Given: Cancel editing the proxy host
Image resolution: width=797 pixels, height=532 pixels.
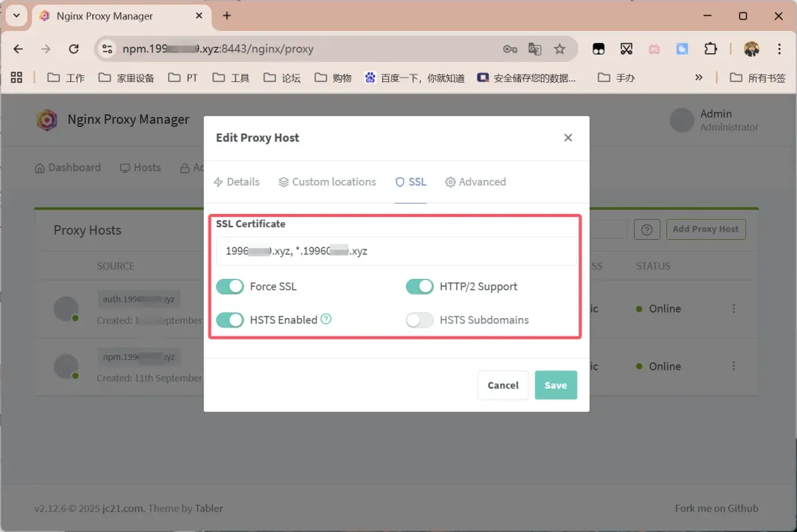Looking at the screenshot, I should pyautogui.click(x=503, y=385).
